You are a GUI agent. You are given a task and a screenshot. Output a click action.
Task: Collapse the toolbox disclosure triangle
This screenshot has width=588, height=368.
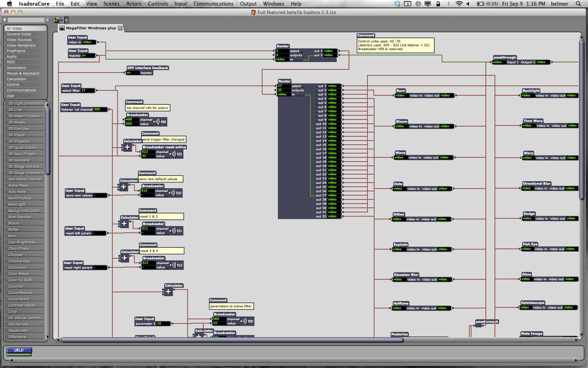pos(5,20)
